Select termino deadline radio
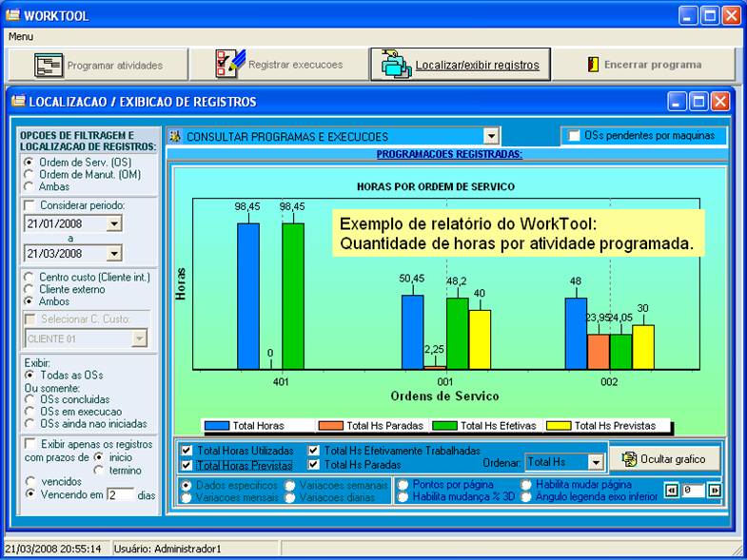Image resolution: width=747 pixels, height=560 pixels. [x=99, y=470]
